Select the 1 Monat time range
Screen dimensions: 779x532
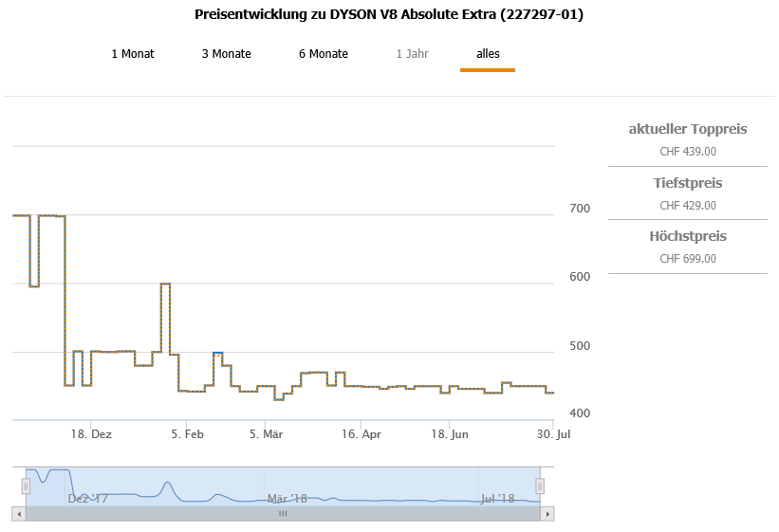pos(133,54)
